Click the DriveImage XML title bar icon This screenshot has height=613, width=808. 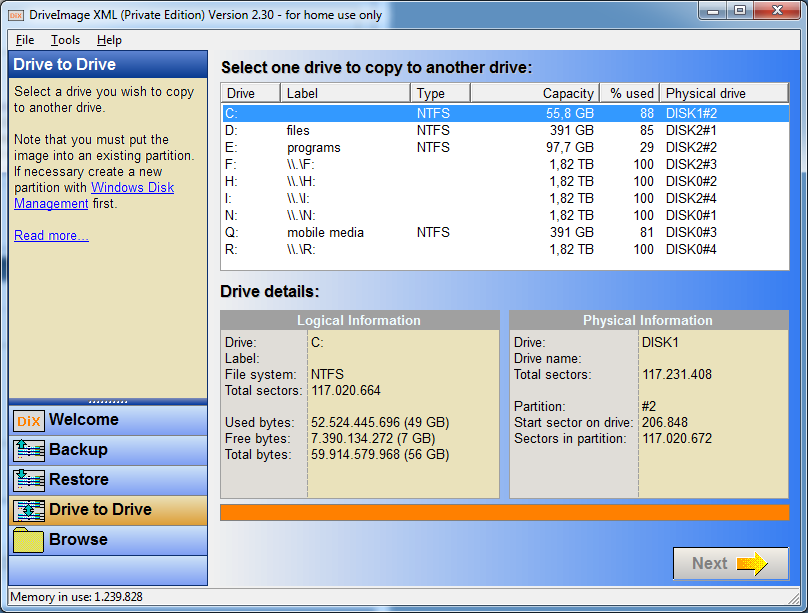pos(16,15)
